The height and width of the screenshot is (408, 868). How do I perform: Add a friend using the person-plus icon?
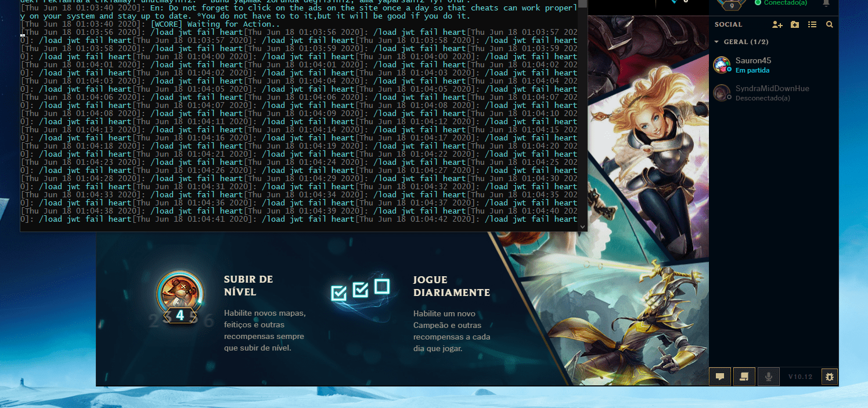click(x=777, y=24)
